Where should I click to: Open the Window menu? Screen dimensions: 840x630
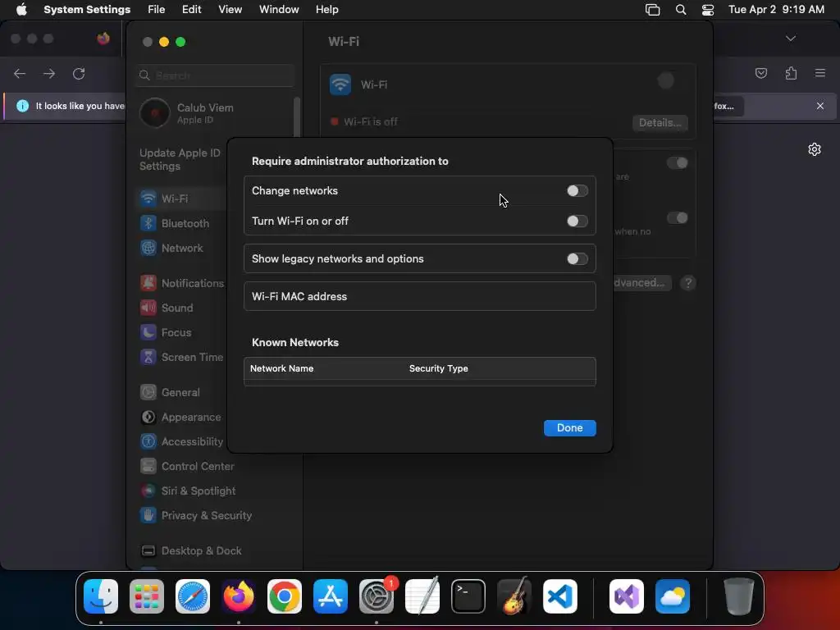pos(279,10)
